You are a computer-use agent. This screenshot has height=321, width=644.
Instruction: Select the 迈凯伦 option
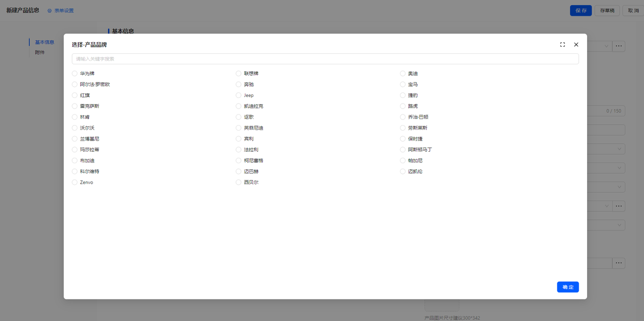pos(403,171)
